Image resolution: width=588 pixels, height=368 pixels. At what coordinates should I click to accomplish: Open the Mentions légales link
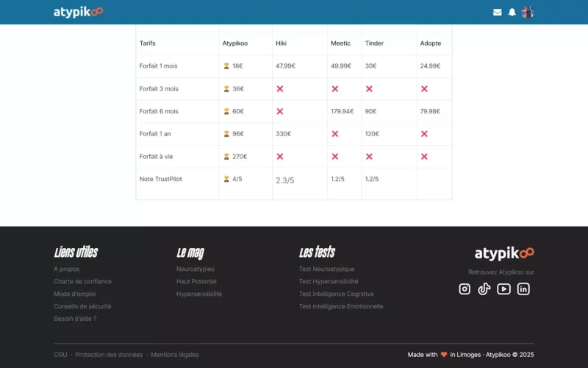[x=175, y=355]
